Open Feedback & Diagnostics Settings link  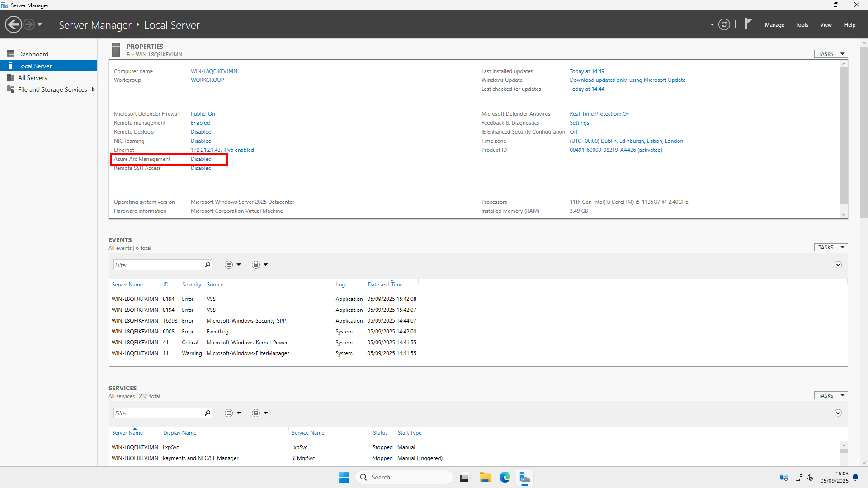(x=579, y=122)
